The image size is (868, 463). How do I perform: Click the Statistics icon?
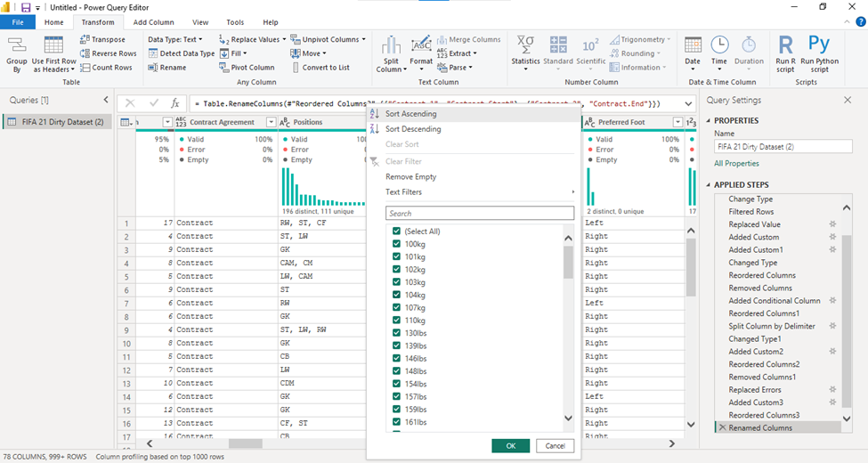point(525,45)
